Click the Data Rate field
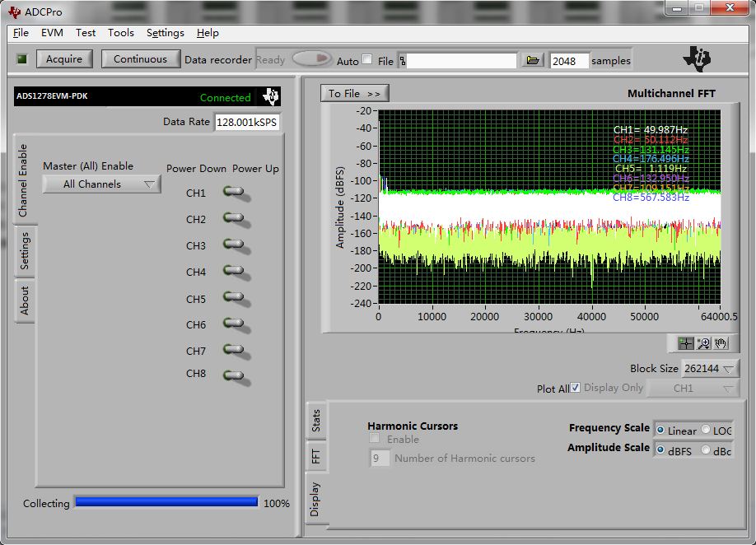Image resolution: width=756 pixels, height=545 pixels. tap(247, 123)
